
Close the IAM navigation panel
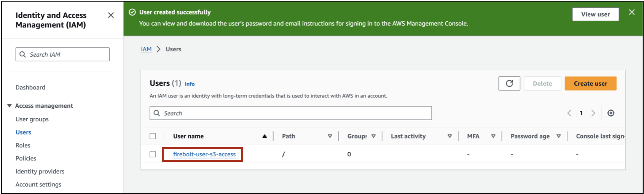[x=111, y=15]
